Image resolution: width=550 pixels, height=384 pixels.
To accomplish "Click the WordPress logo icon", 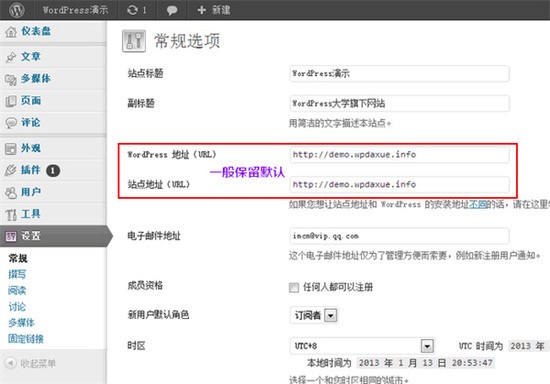I will coord(16,10).
